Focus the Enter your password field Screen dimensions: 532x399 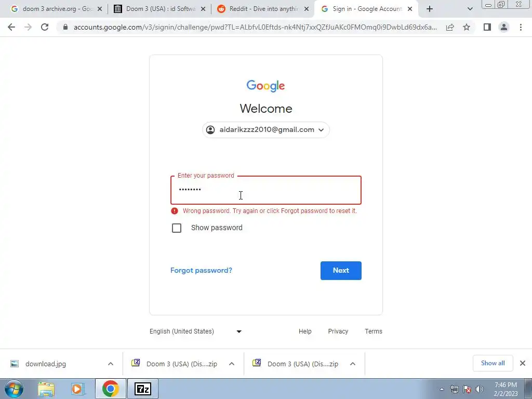266,190
